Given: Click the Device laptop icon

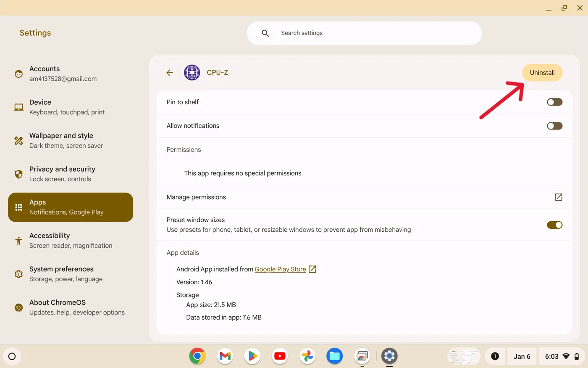Looking at the screenshot, I should 18,107.
